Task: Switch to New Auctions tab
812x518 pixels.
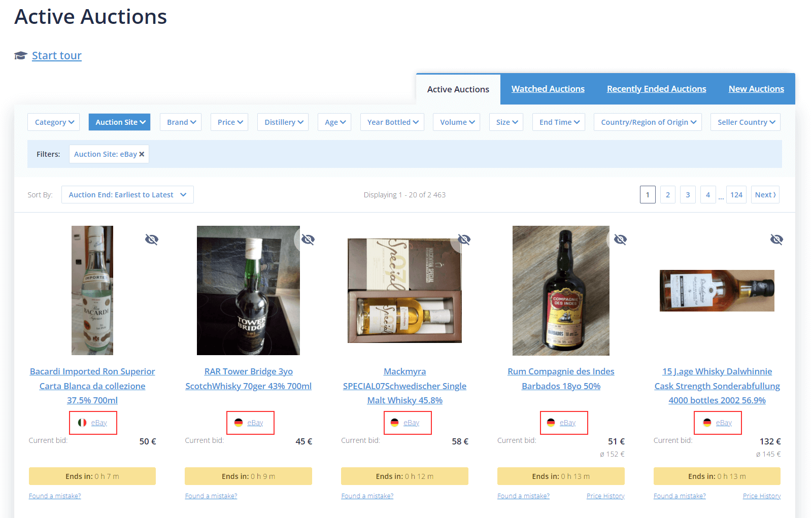Action: tap(756, 89)
